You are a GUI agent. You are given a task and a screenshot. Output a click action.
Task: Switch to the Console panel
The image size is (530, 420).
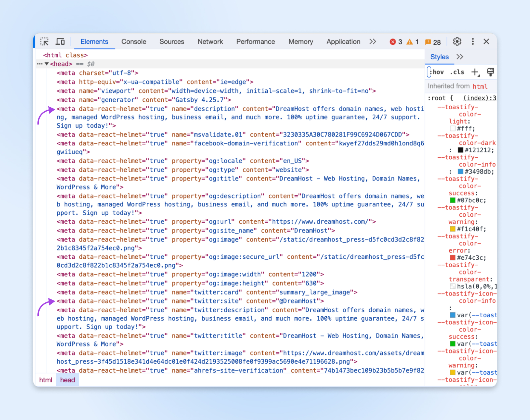(x=133, y=41)
